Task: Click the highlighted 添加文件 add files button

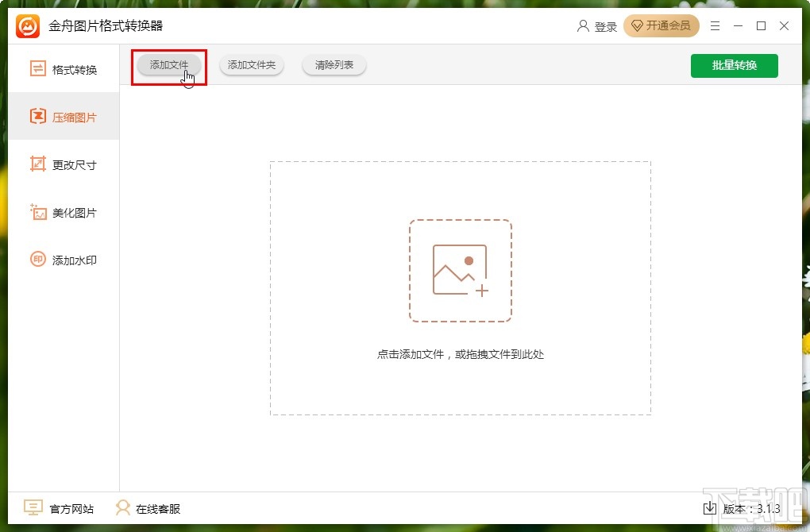Action: point(168,66)
